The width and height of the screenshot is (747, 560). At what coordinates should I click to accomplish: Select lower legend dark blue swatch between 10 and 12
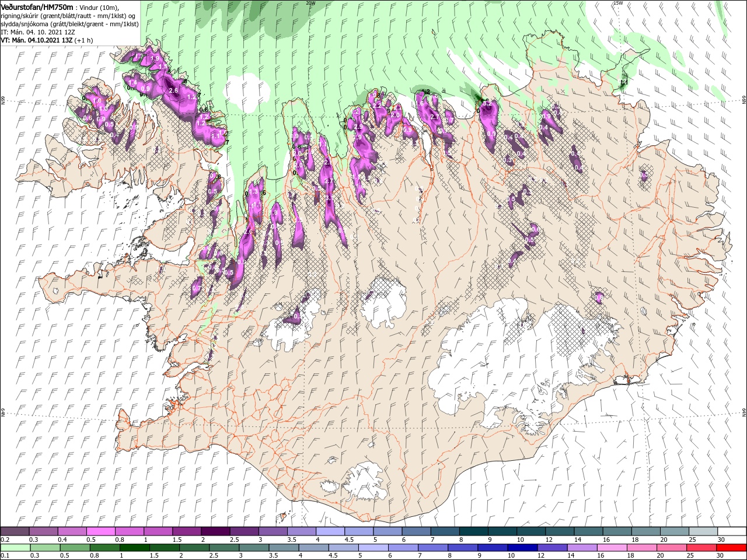522,548
